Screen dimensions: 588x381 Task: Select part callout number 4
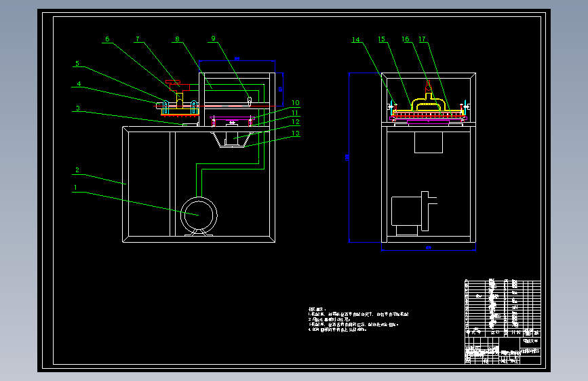tap(79, 83)
